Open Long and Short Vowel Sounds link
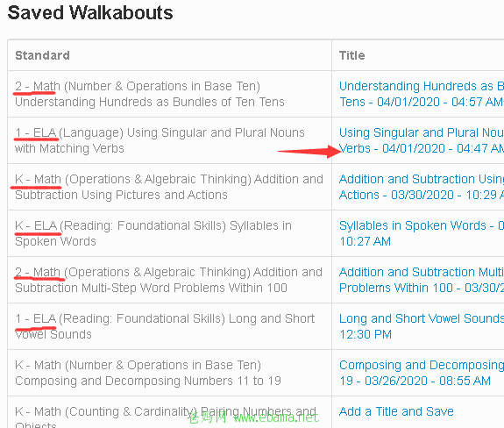This screenshot has height=428, width=504. pyautogui.click(x=422, y=326)
